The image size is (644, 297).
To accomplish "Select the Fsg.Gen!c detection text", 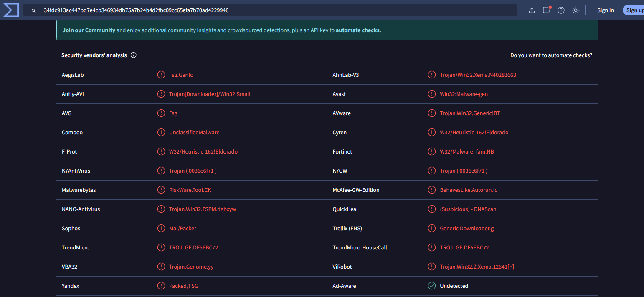I will pos(181,75).
